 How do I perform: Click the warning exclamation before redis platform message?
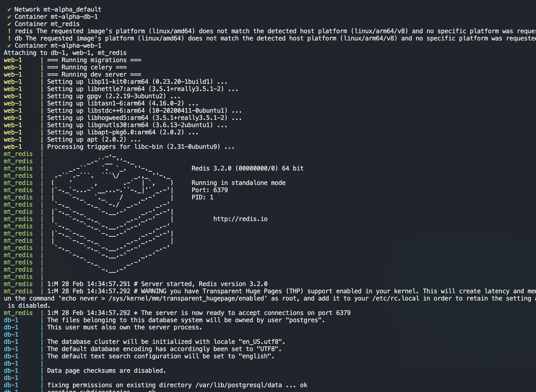click(9, 31)
